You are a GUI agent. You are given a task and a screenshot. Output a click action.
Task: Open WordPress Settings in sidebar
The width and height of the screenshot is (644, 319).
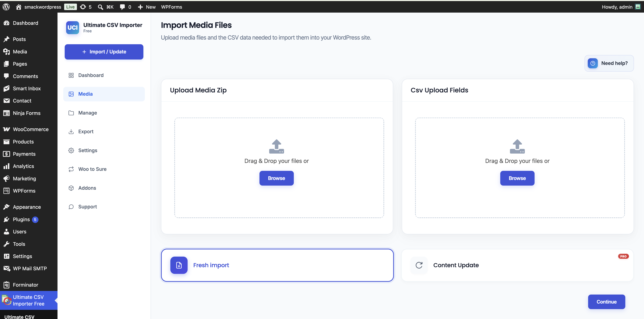click(x=29, y=256)
